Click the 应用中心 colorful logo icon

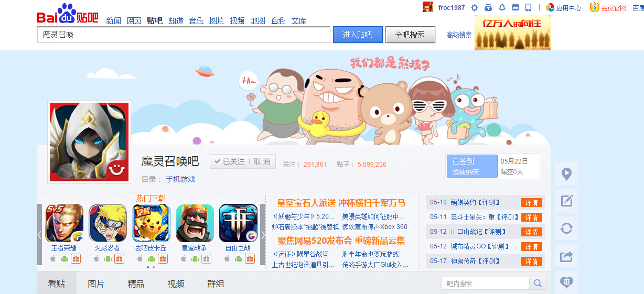(x=550, y=7)
